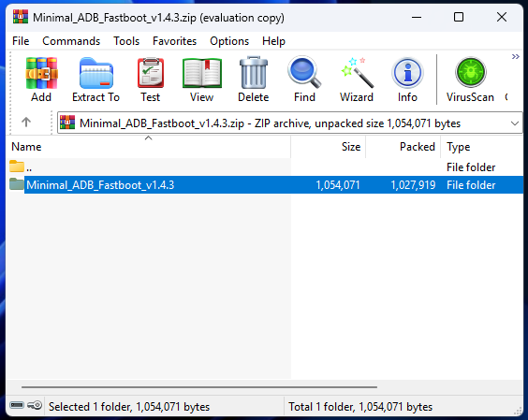This screenshot has width=528, height=420.
Task: Show more toolbar buttons chevron
Action: 516,56
